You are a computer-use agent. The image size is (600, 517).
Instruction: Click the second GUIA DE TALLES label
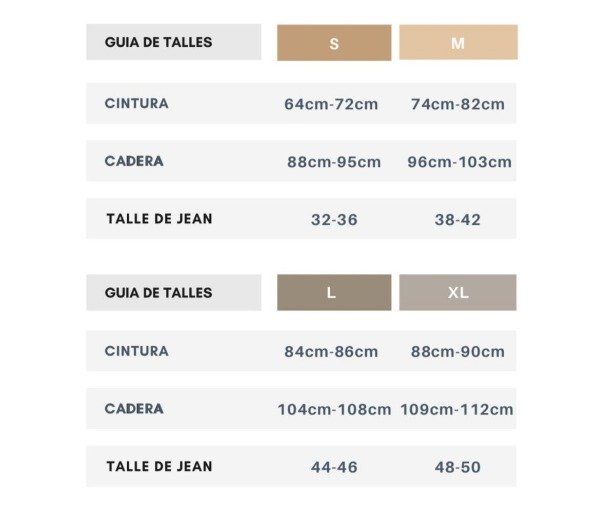click(x=158, y=293)
